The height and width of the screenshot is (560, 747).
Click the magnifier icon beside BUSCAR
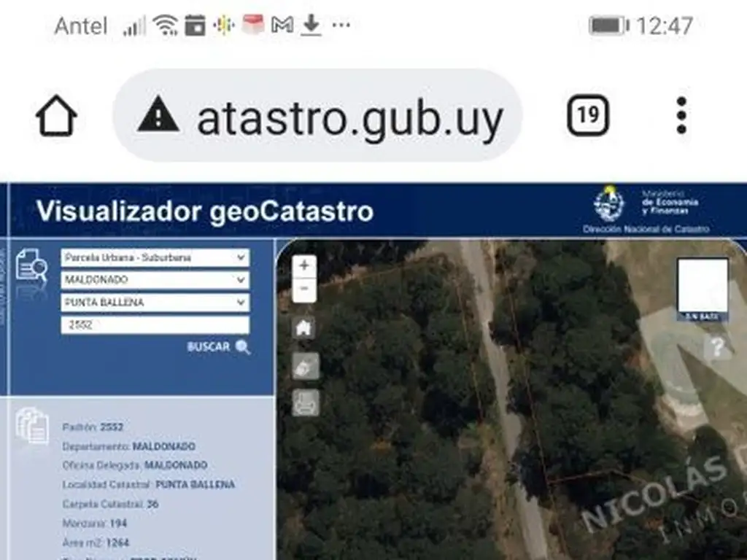pos(243,348)
